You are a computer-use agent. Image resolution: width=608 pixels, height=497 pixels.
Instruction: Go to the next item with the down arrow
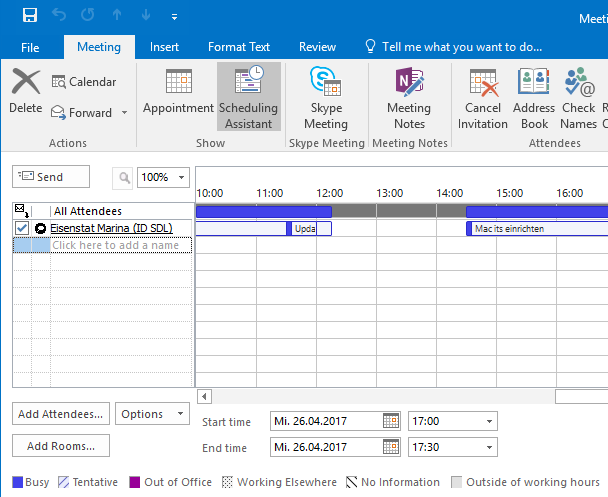[x=146, y=15]
